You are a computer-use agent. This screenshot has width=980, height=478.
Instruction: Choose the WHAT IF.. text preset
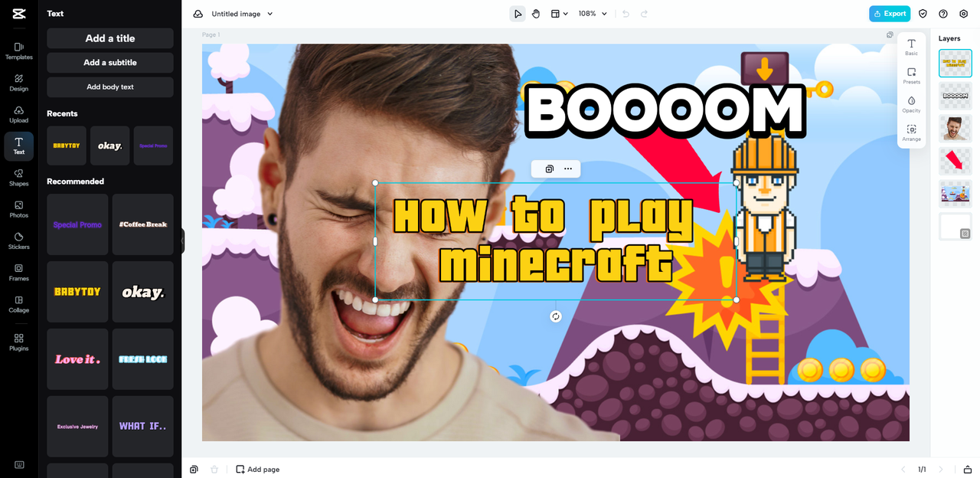click(x=143, y=427)
